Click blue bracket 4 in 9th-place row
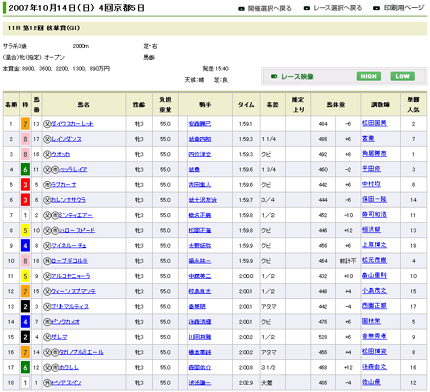430x392 pixels. click(x=25, y=246)
